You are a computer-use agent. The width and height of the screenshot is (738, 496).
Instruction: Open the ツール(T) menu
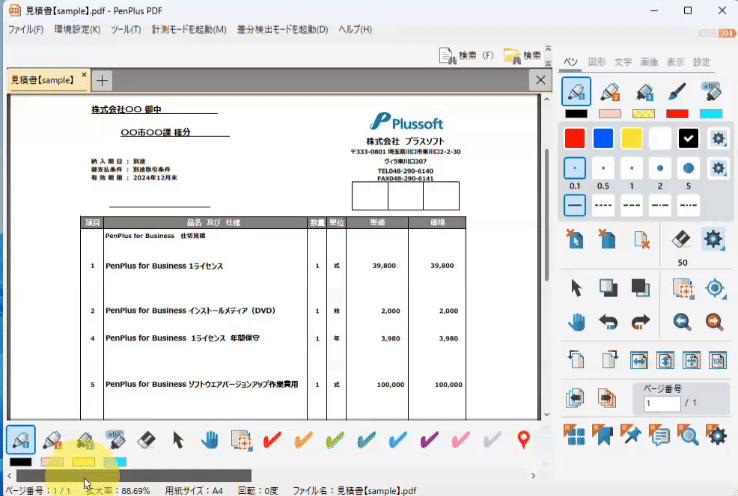[126, 30]
